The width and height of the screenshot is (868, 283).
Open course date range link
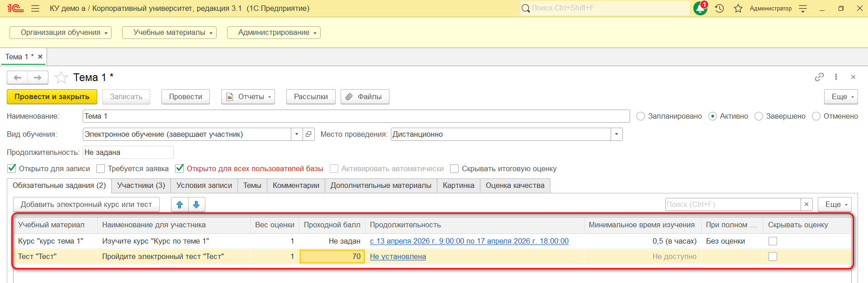(x=469, y=241)
